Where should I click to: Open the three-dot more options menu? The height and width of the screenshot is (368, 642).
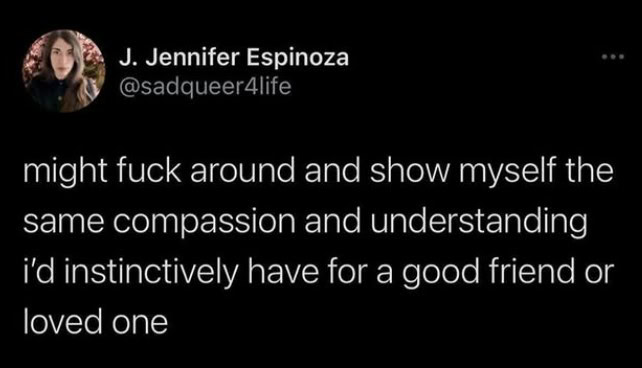pyautogui.click(x=613, y=57)
